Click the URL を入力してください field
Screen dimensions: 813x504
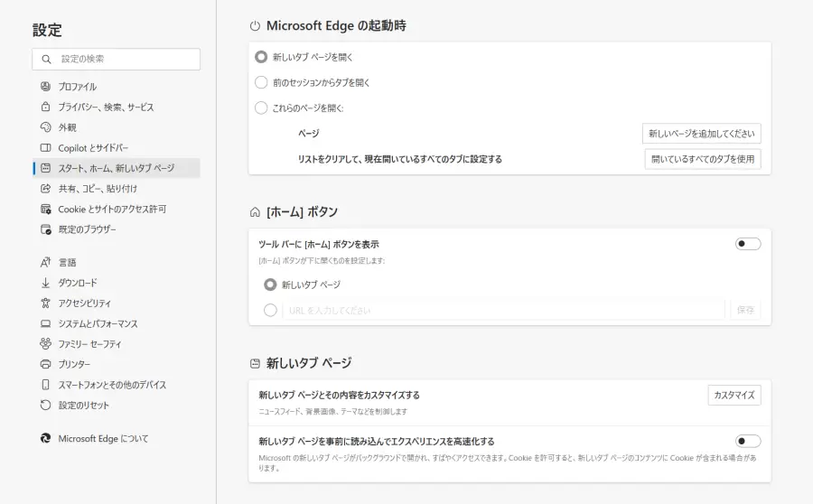tap(503, 310)
